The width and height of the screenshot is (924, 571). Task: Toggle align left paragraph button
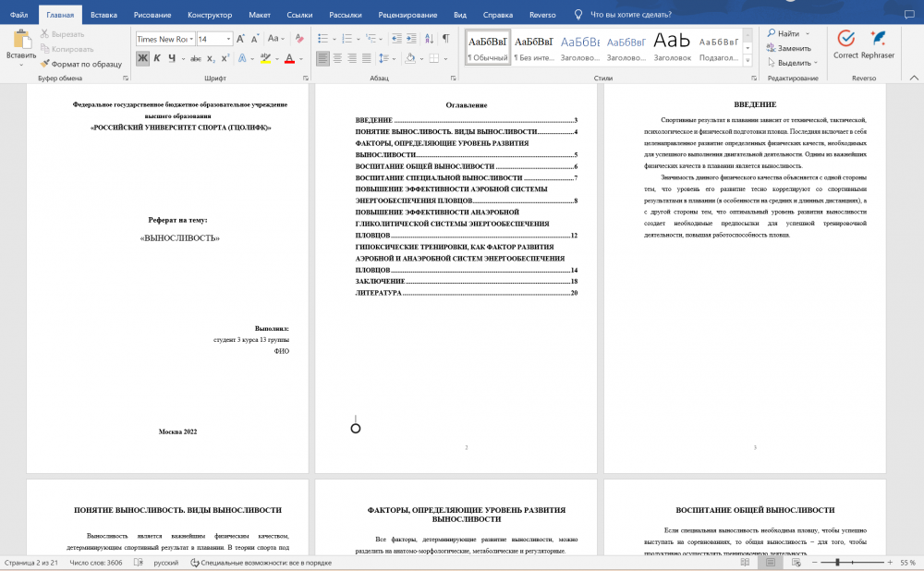click(x=322, y=58)
